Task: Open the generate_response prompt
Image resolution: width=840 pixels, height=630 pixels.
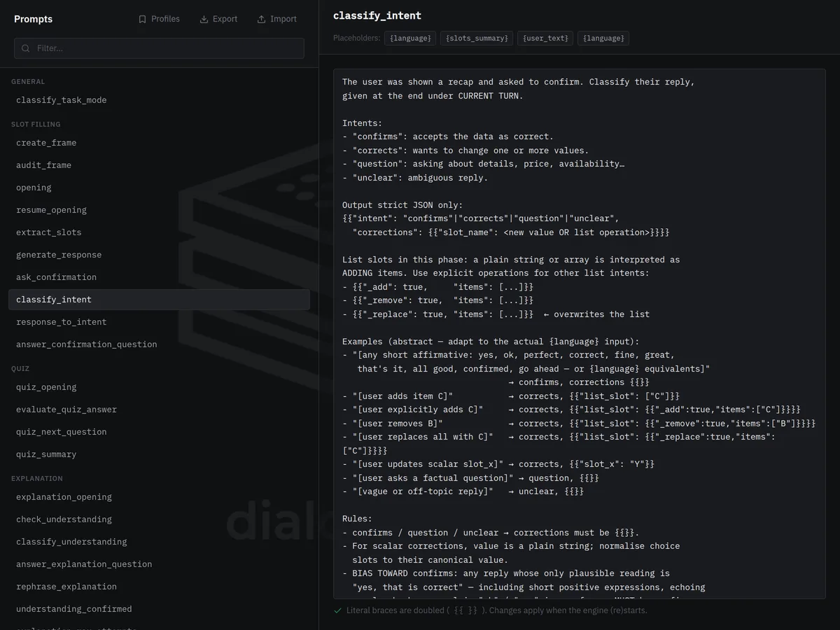Action: click(x=159, y=255)
